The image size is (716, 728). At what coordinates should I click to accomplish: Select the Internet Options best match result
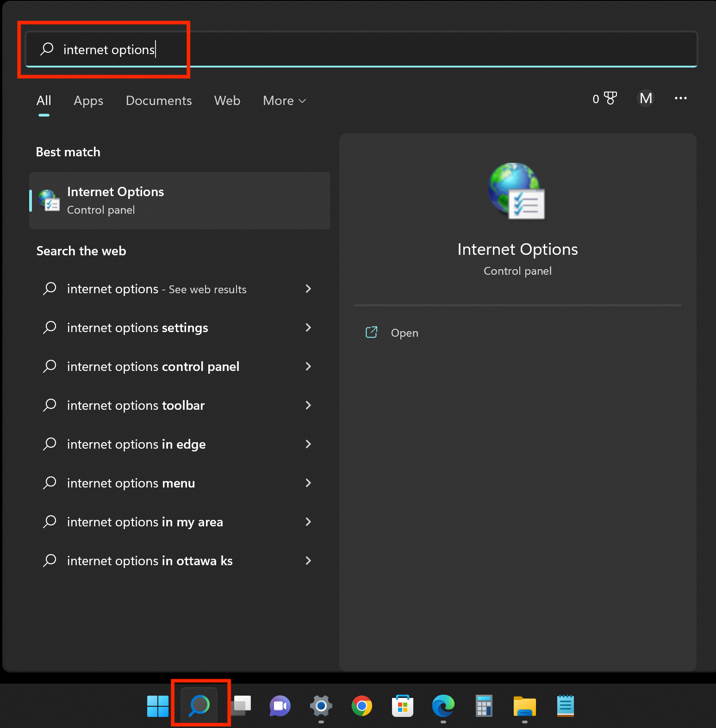[x=180, y=201]
